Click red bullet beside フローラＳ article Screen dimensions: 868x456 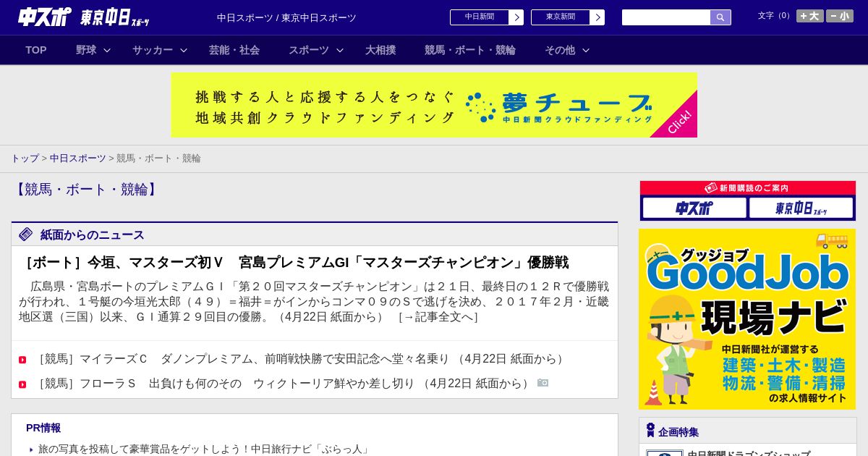(22, 384)
